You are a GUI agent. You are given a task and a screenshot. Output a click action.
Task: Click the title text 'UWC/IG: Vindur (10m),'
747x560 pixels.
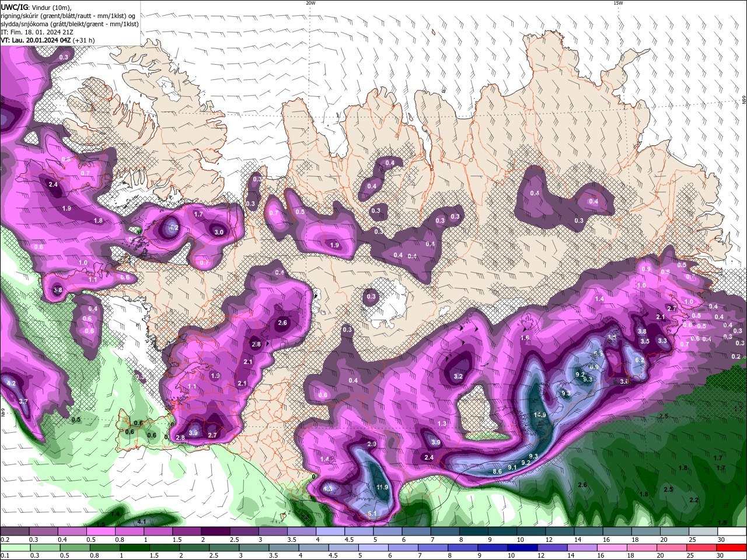coord(36,7)
